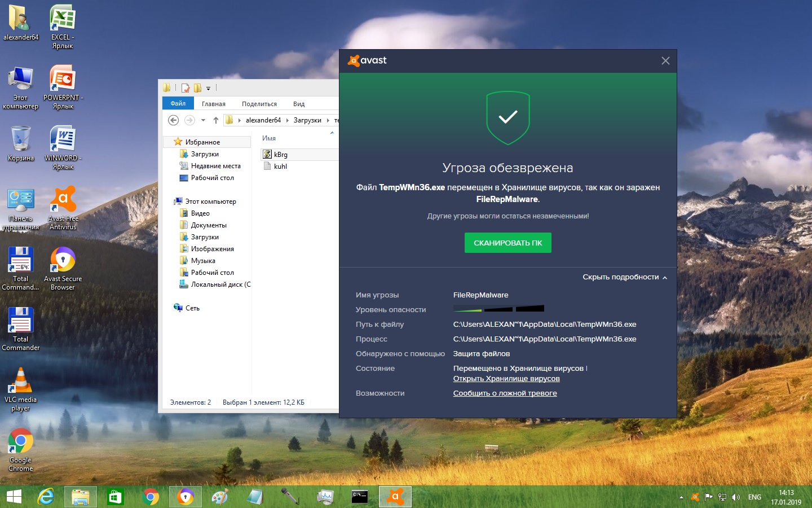The width and height of the screenshot is (812, 508).
Task: Select the kuhl file in Explorer
Action: point(275,167)
